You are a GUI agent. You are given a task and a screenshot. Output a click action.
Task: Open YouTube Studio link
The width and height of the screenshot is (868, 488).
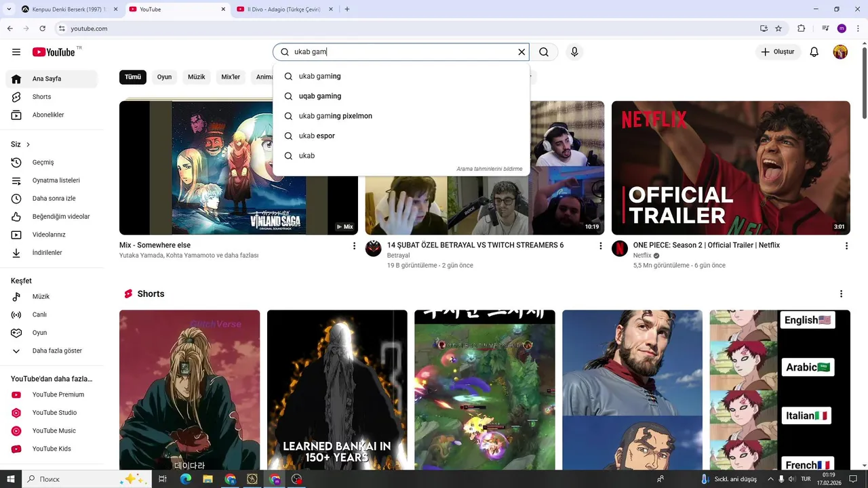pos(52,413)
